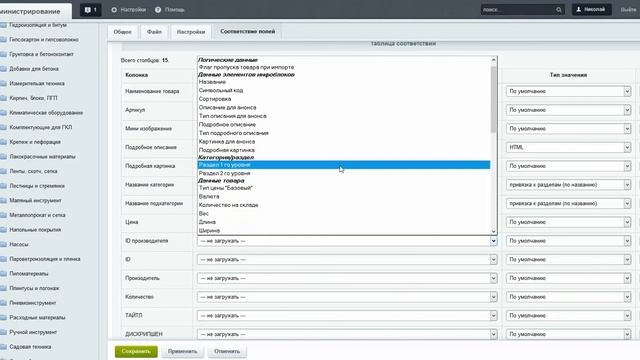This screenshot has height=360, width=640.
Task: Open the Николай user profile button
Action: pos(591,9)
